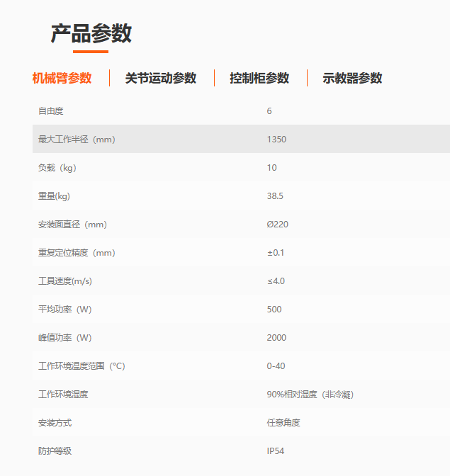Image resolution: width=450 pixels, height=476 pixels.
Task: Select the 2000 peak power value
Action: pyautogui.click(x=276, y=338)
